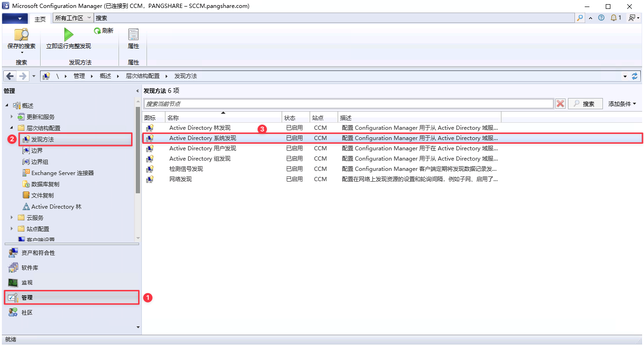Viewport: 644px width, 345px height.
Task: Switch to the Home (主页) ribbon tab
Action: [x=40, y=19]
